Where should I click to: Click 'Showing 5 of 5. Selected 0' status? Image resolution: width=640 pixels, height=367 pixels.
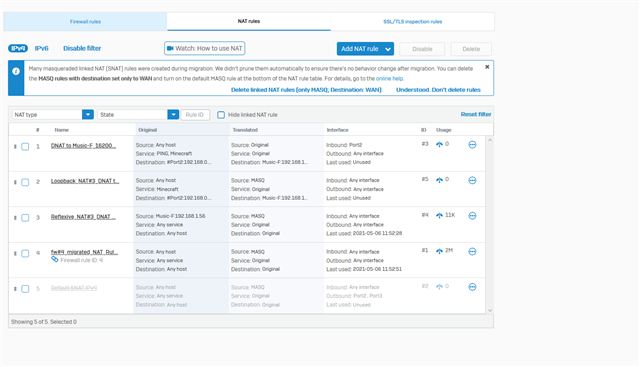pyautogui.click(x=44, y=322)
